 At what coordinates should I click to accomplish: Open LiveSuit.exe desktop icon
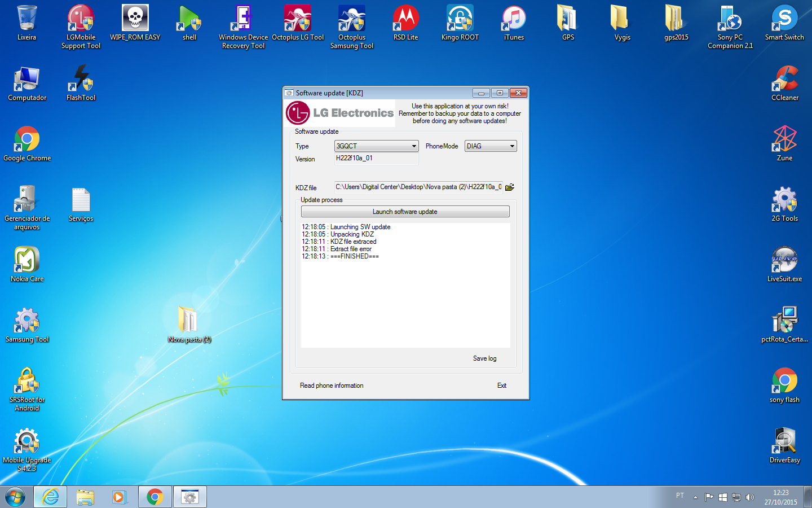785,265
